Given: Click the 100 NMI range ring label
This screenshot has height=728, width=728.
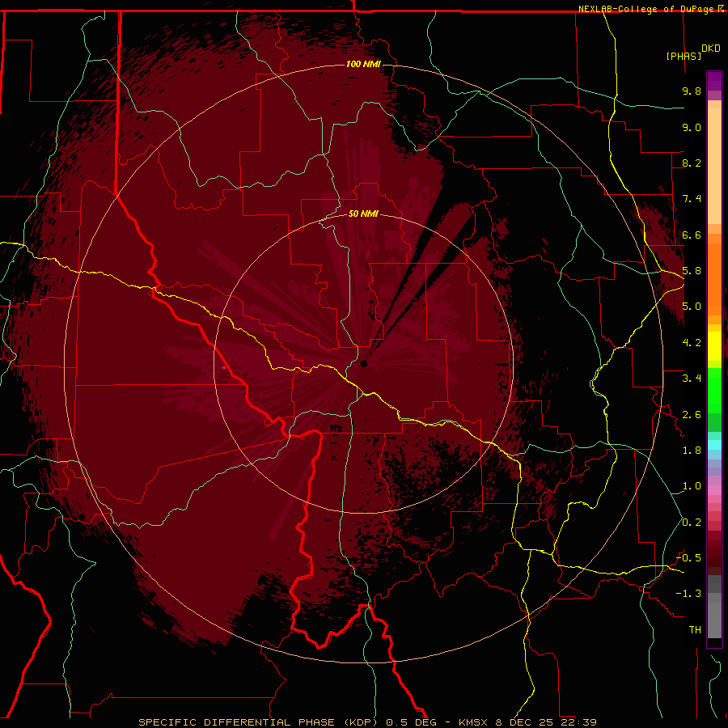Looking at the screenshot, I should click(x=363, y=64).
